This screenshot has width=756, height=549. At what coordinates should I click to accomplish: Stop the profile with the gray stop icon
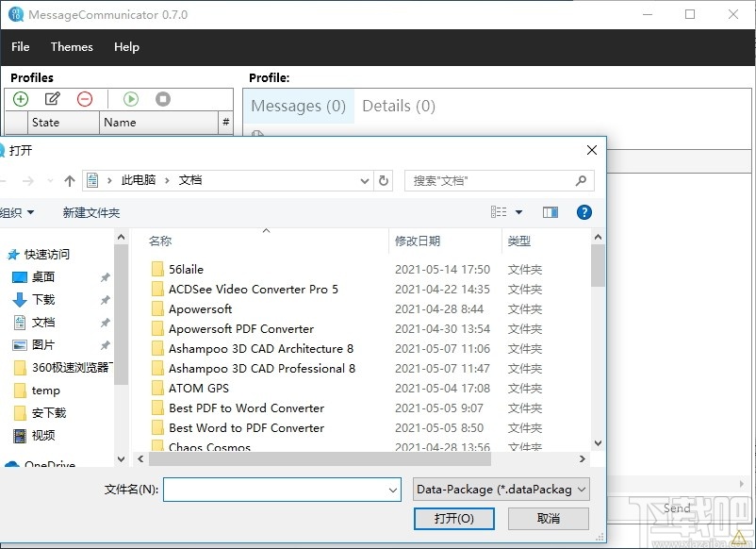tap(161, 98)
